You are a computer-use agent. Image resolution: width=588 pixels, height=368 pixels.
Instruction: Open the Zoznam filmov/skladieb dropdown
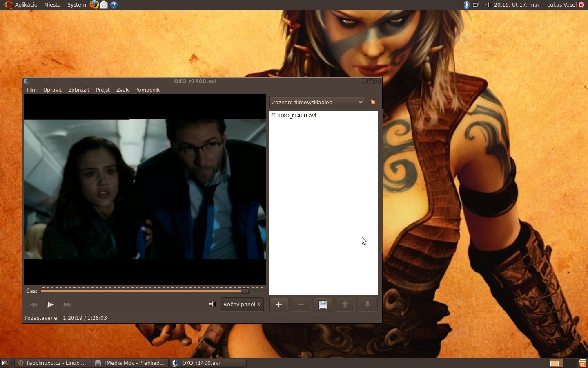pyautogui.click(x=317, y=102)
